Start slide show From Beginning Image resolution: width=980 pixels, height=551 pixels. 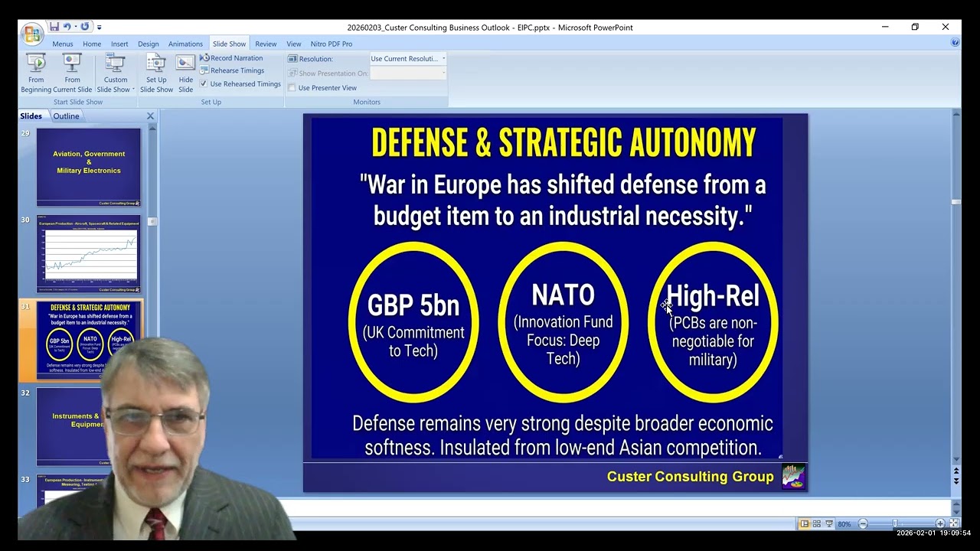(36, 73)
